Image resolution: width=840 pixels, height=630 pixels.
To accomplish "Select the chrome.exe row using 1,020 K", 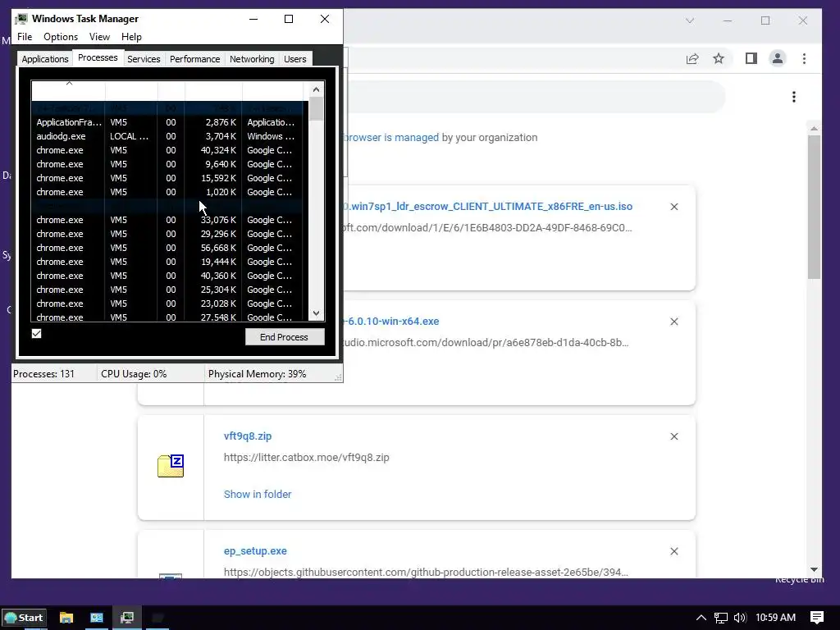I will click(169, 192).
